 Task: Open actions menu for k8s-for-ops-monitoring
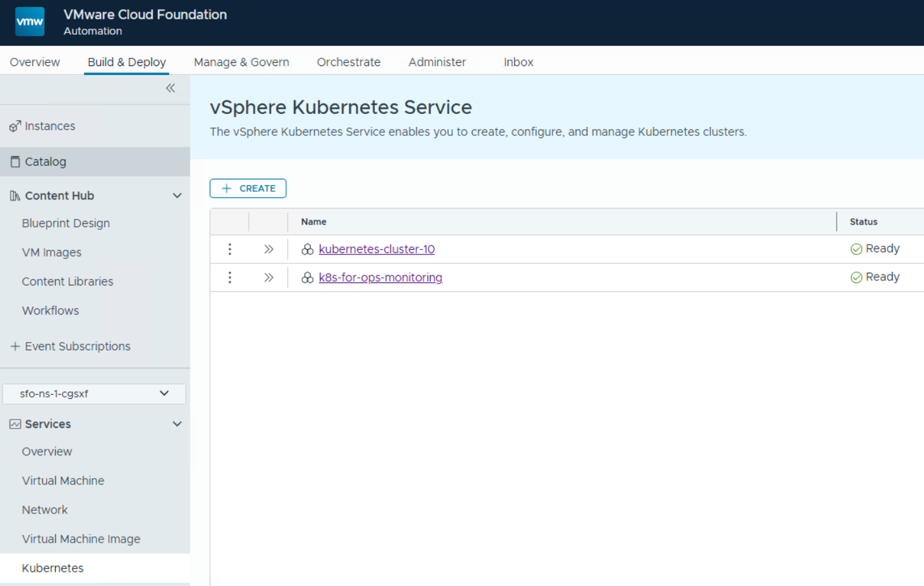click(230, 278)
